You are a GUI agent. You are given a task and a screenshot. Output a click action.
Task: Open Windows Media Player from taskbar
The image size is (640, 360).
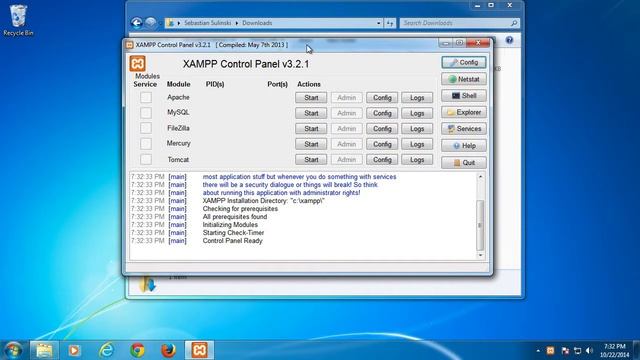(74, 350)
